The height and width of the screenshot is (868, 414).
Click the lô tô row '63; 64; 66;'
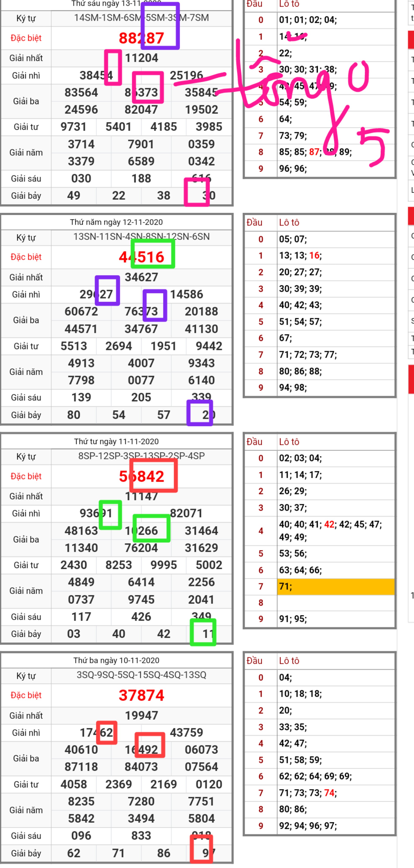click(x=336, y=570)
